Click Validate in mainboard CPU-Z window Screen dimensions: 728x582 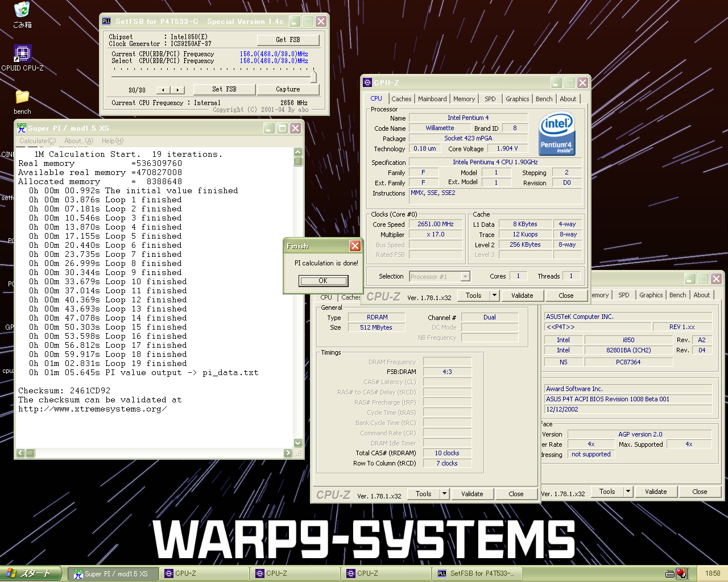click(656, 492)
